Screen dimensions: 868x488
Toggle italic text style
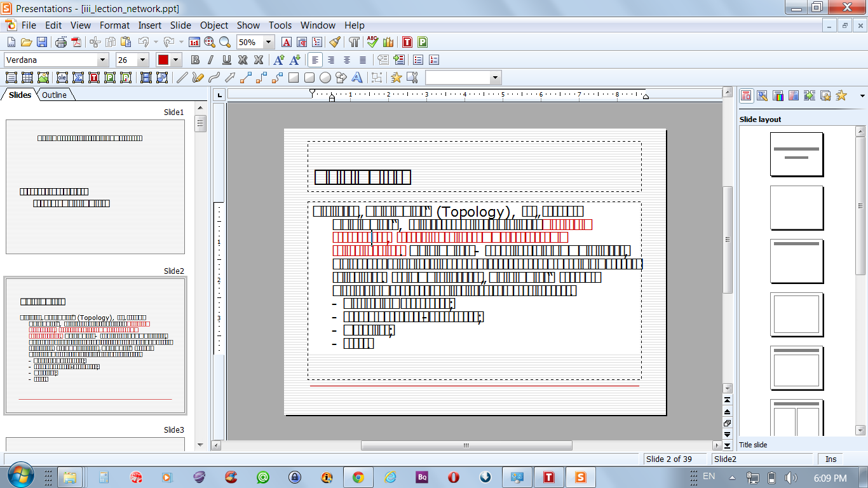pyautogui.click(x=210, y=60)
